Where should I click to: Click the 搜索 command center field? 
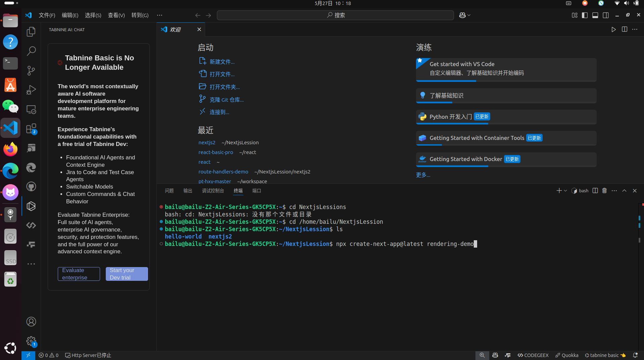(335, 15)
